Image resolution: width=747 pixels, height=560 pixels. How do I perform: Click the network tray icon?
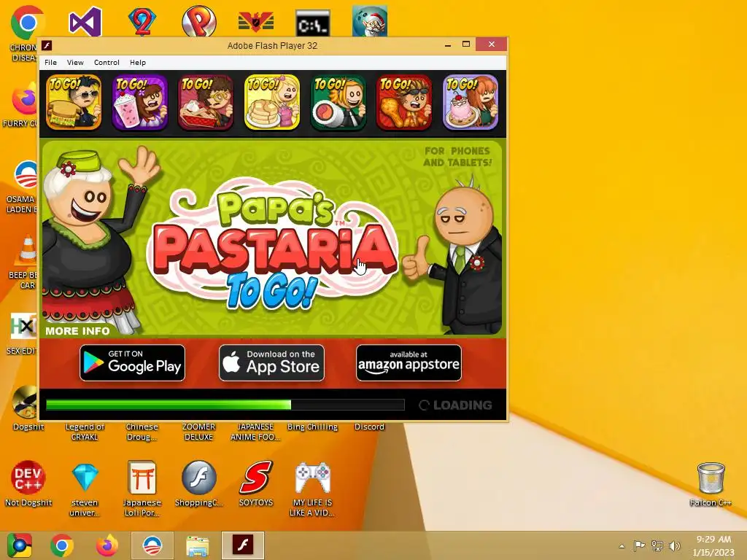pos(657,545)
